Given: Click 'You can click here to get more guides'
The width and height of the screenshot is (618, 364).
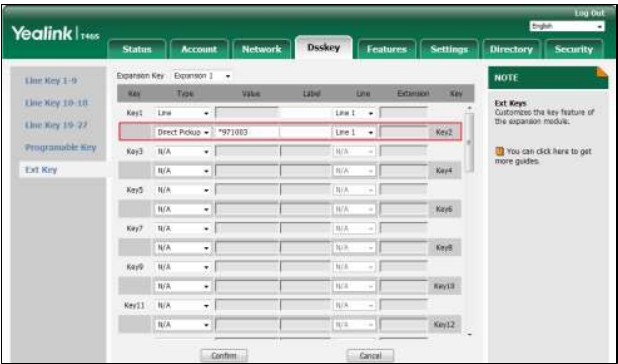Looking at the screenshot, I should pos(543,156).
